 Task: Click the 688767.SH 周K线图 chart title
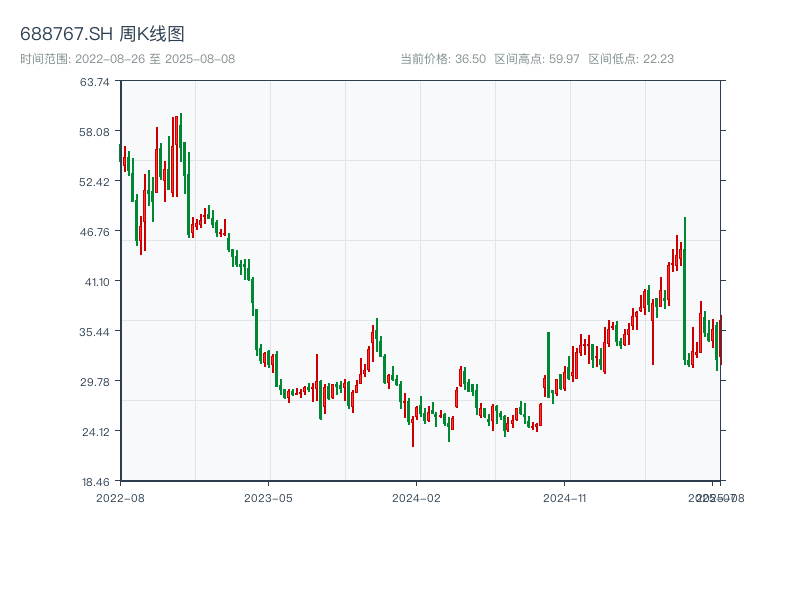pos(102,34)
